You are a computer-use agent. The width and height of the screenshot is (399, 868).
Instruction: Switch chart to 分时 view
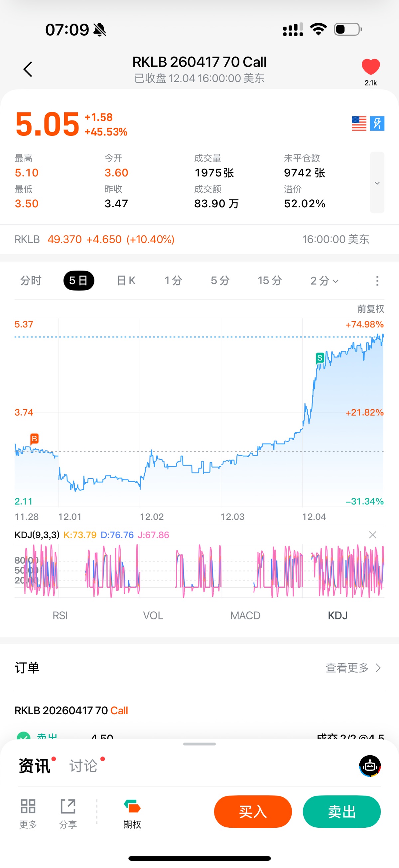point(31,281)
